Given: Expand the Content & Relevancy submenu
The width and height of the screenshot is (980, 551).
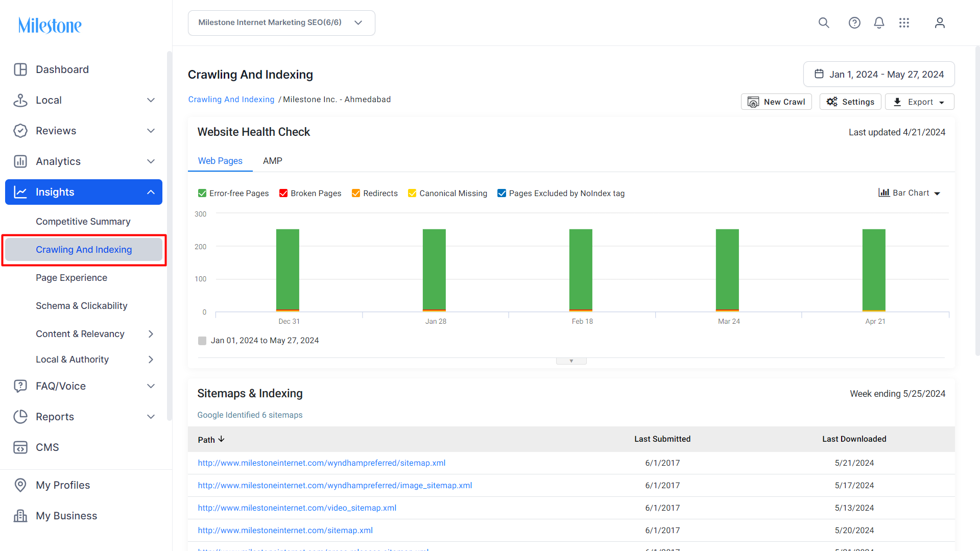Looking at the screenshot, I should tap(151, 334).
